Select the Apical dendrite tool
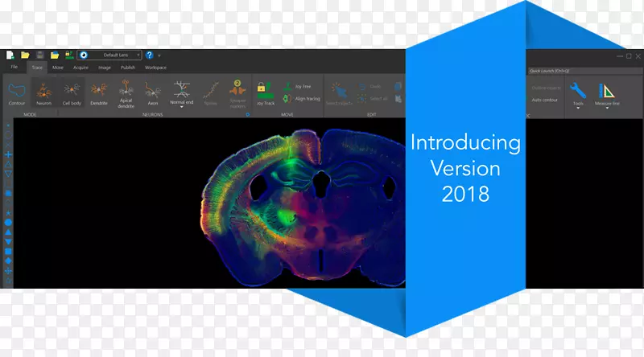Screen dimensions: 644x357 tap(126, 94)
